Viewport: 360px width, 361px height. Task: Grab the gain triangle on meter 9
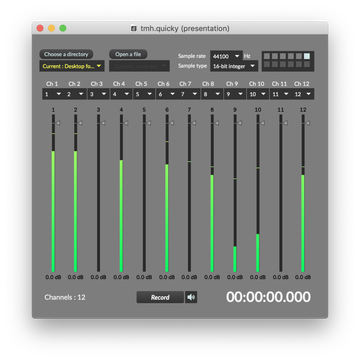click(240, 123)
